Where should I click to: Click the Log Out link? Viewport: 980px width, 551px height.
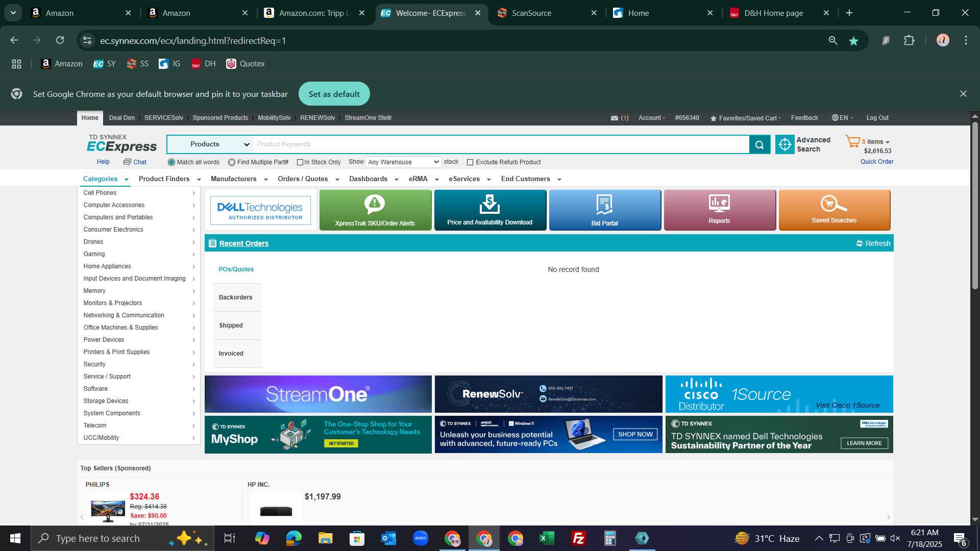[x=877, y=118]
